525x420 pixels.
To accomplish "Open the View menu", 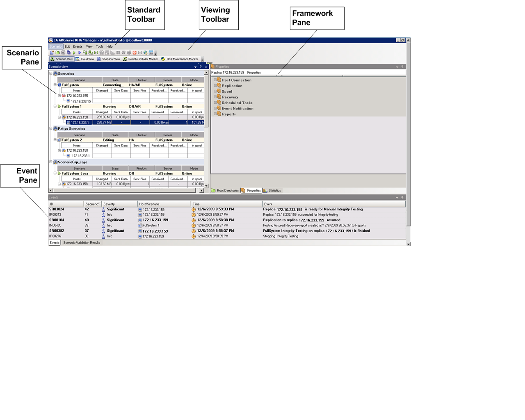I will (89, 46).
